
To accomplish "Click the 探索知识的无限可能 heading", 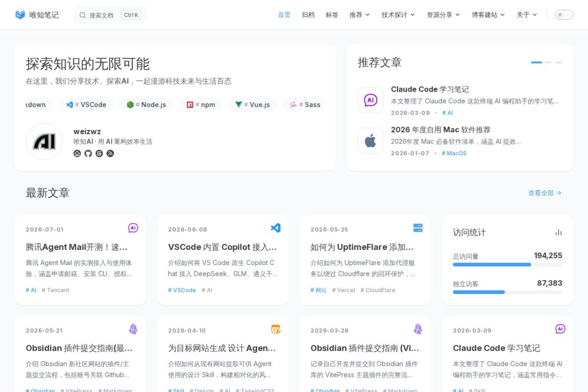I will tap(88, 64).
